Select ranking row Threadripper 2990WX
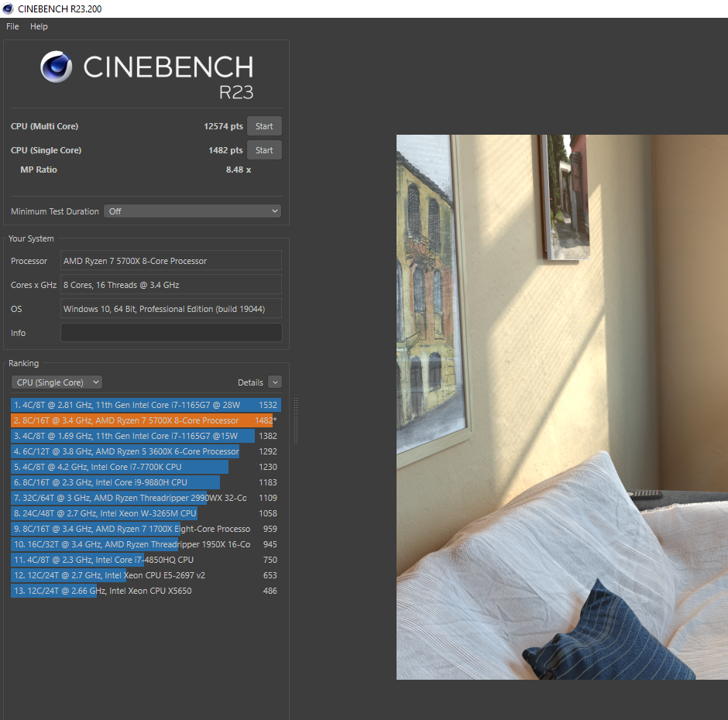 (x=146, y=498)
